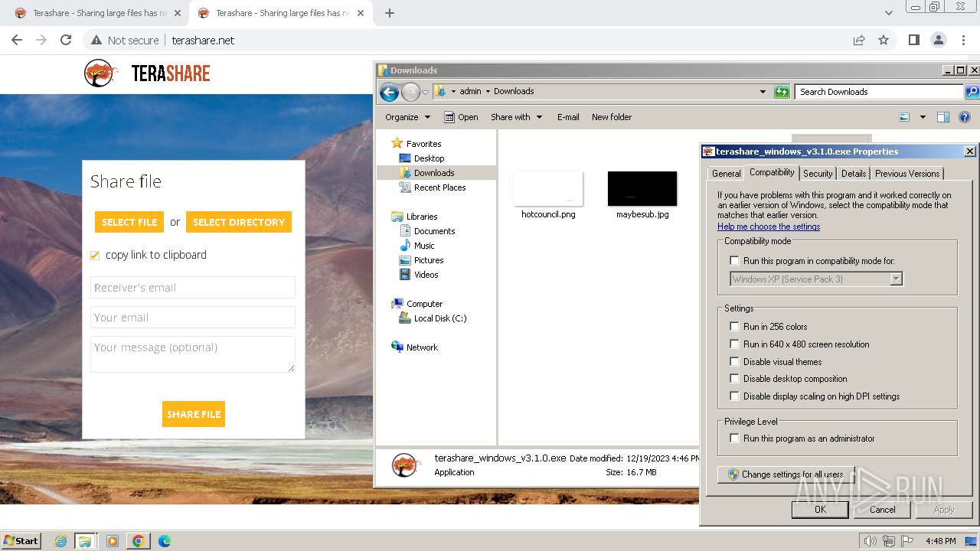980x551 pixels.
Task: Launch media player from the taskbar
Action: point(113,541)
